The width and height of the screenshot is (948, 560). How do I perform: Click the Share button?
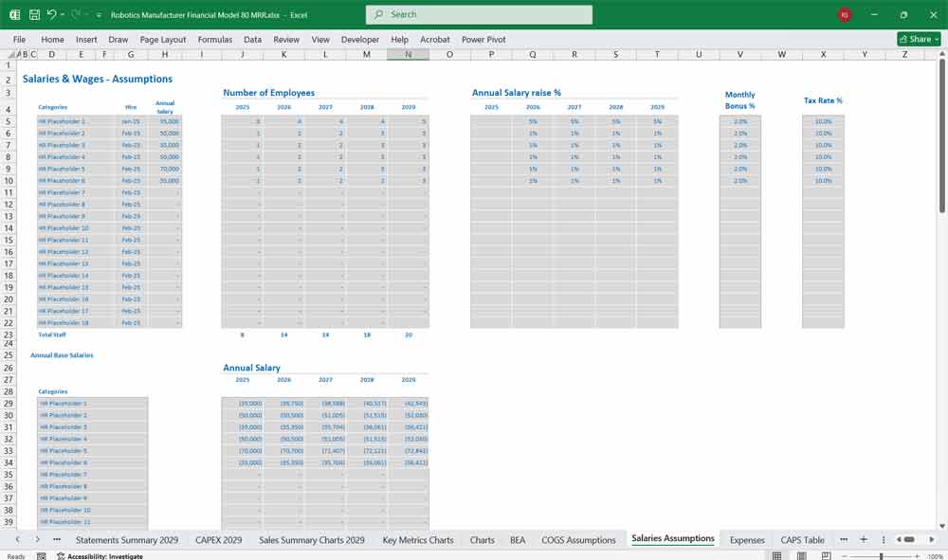point(918,39)
